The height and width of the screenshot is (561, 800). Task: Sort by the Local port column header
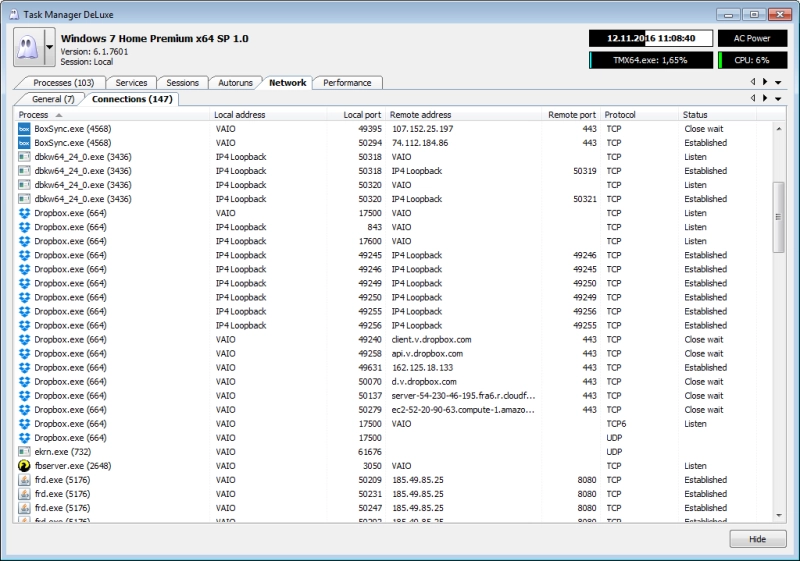[356, 115]
